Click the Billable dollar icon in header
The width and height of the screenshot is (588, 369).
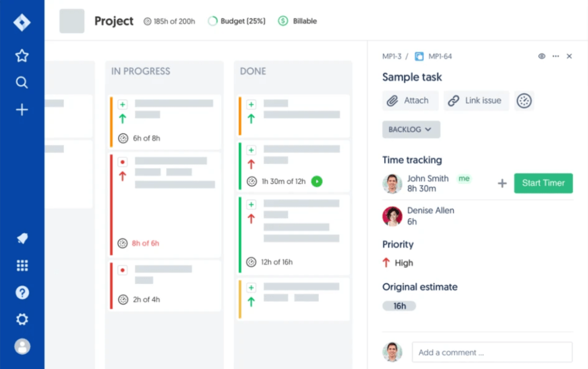282,21
